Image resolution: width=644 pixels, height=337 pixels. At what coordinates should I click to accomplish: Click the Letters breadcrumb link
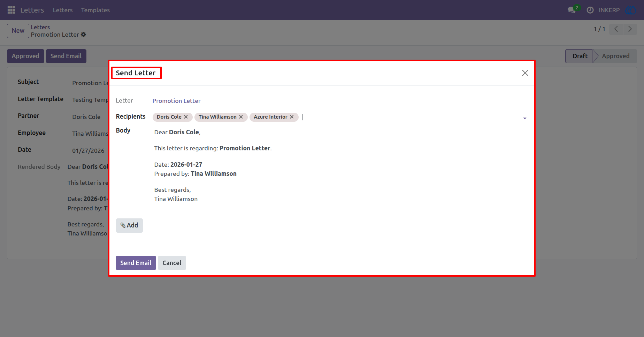coord(40,27)
